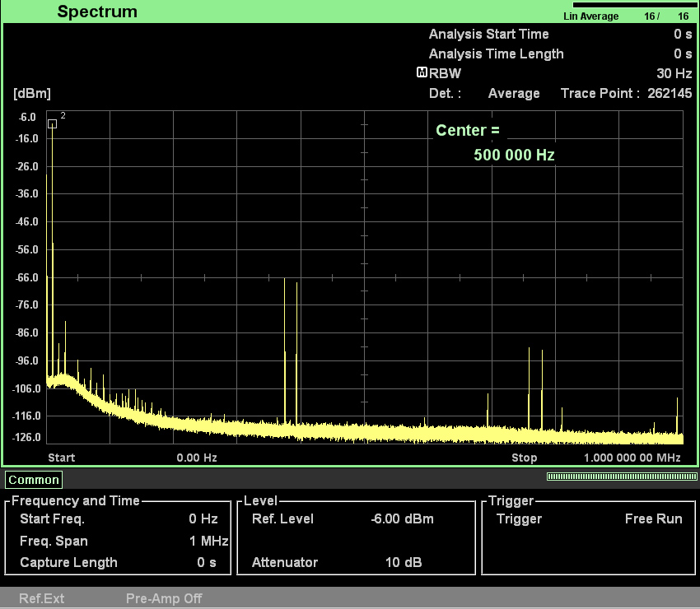Click the marker 2 square on the peak
The height and width of the screenshot is (609, 700).
tap(52, 124)
